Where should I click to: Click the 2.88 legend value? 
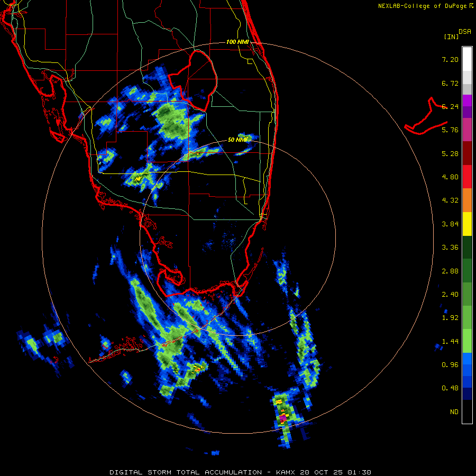tap(450, 271)
